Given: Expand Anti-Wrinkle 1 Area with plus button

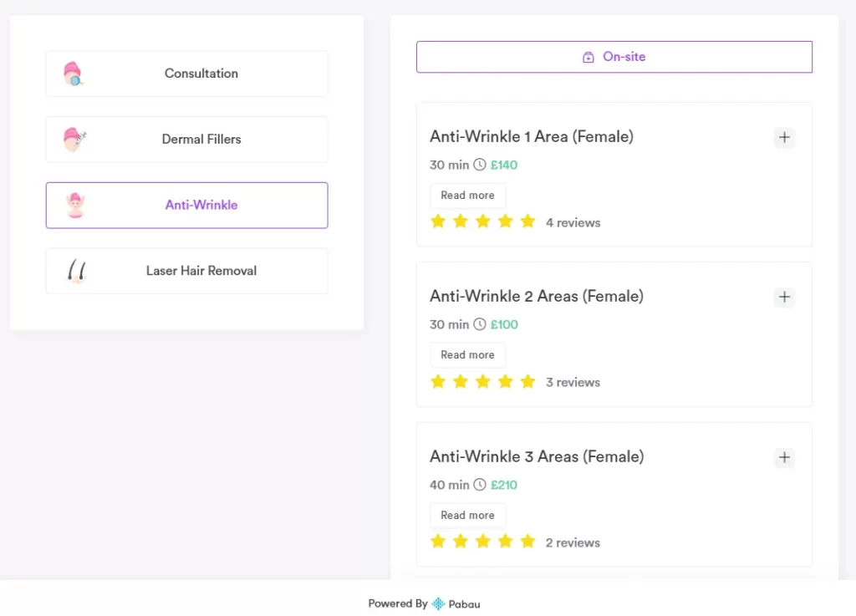Looking at the screenshot, I should point(784,137).
